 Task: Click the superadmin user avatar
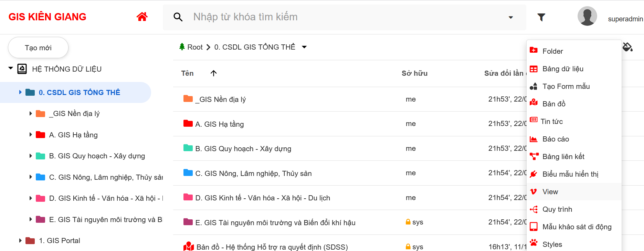[x=587, y=16]
